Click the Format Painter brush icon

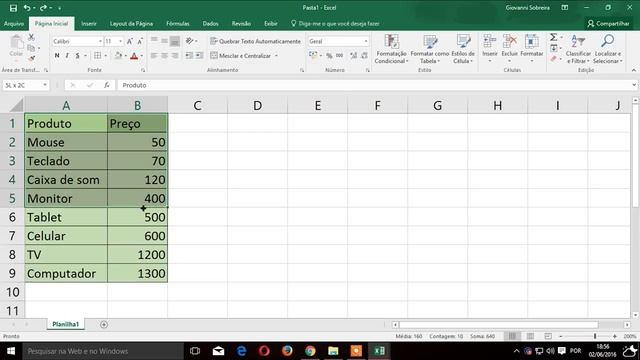coord(31,58)
